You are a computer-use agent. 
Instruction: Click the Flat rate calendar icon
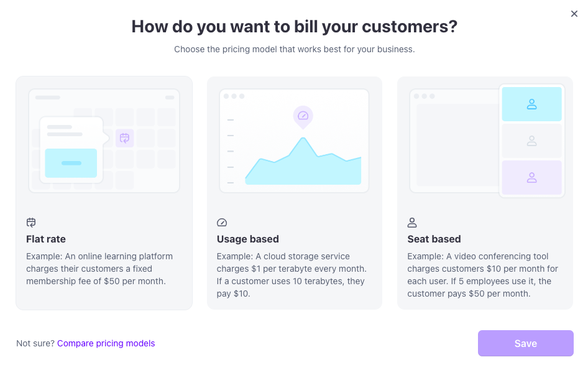tap(31, 223)
